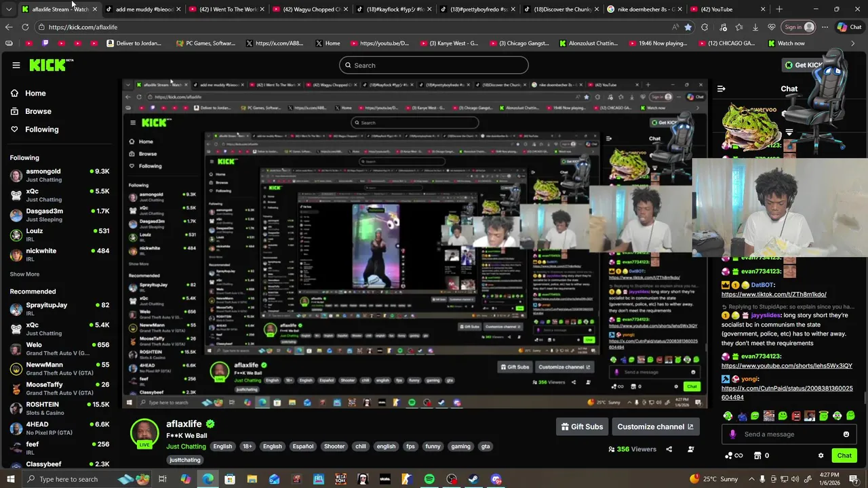Open Spotify from the taskbar
Viewport: 868px width, 488px height.
coord(429,479)
